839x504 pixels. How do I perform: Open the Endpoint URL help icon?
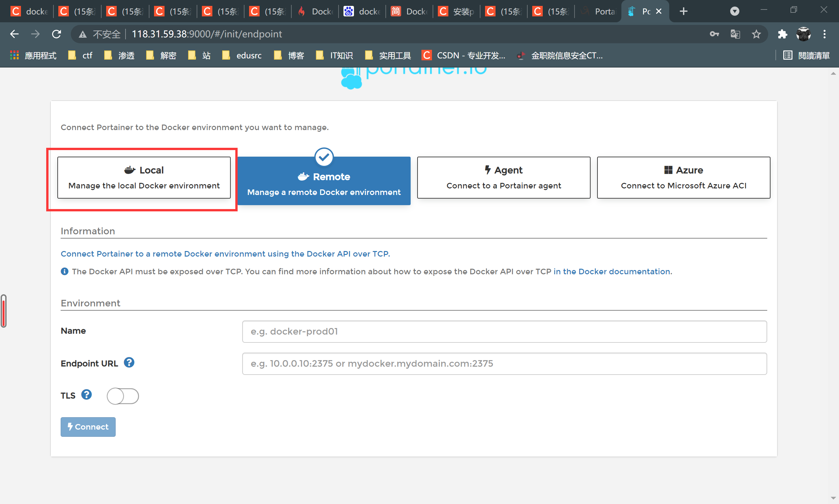(129, 363)
